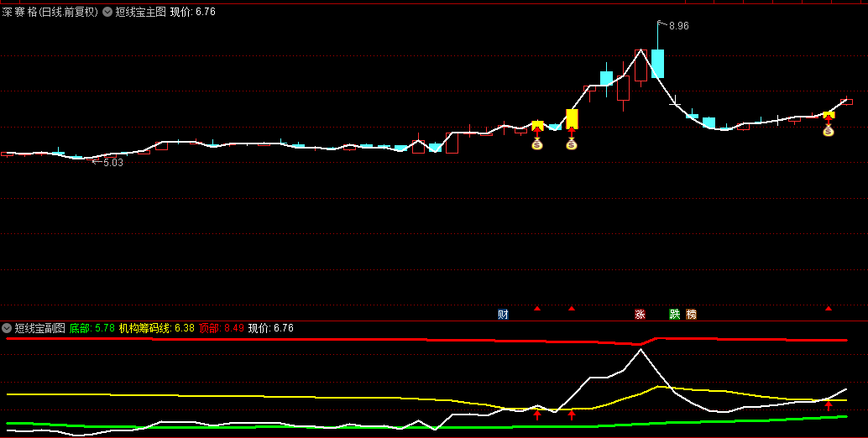Screen dimensions: 868x438
Task: Select the cyan candle below the 8.96 label
Action: point(657,64)
